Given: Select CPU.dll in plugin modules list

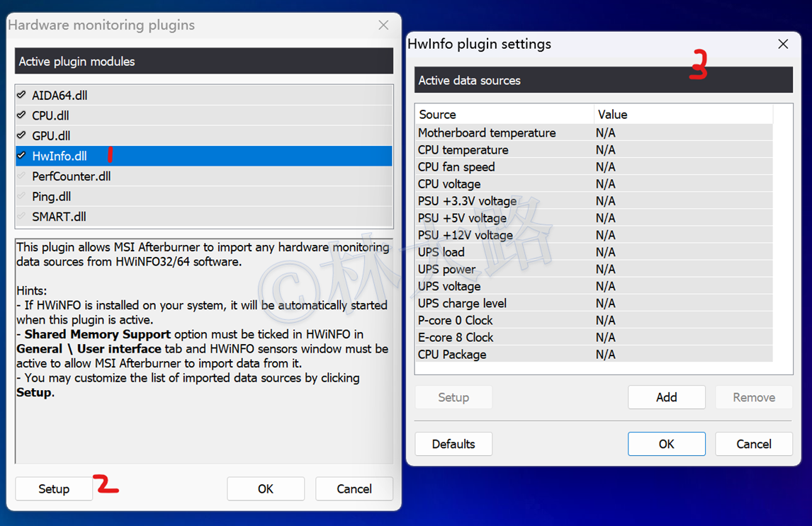Looking at the screenshot, I should [203, 115].
